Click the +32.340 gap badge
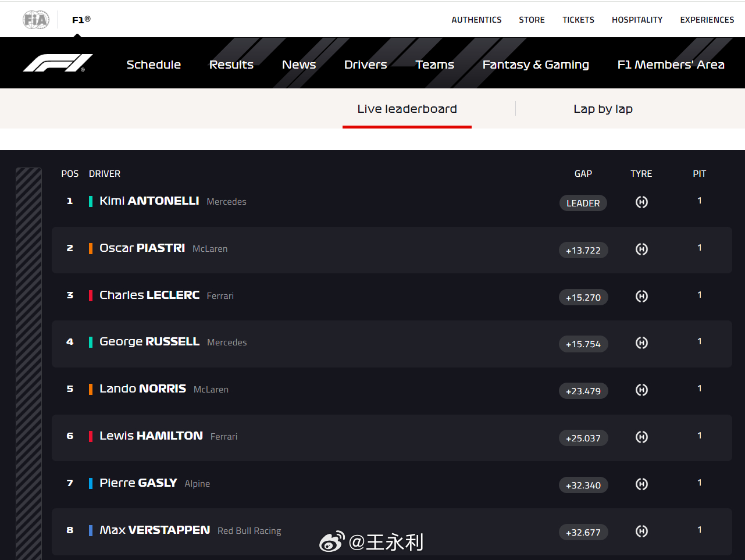The width and height of the screenshot is (745, 560). coord(583,485)
